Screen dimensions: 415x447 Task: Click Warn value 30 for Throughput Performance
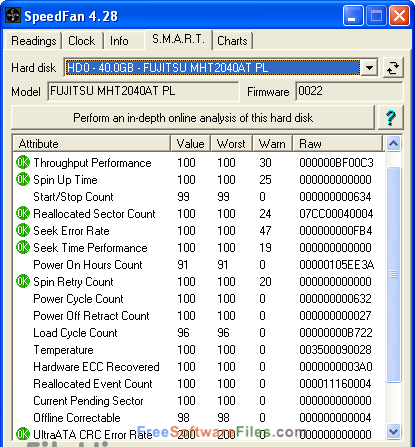[265, 162]
